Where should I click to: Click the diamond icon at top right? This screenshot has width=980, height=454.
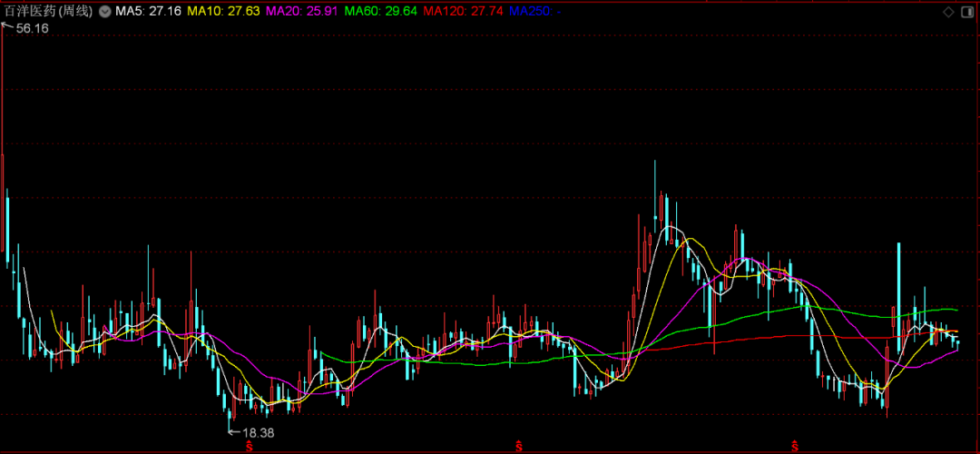(x=949, y=12)
